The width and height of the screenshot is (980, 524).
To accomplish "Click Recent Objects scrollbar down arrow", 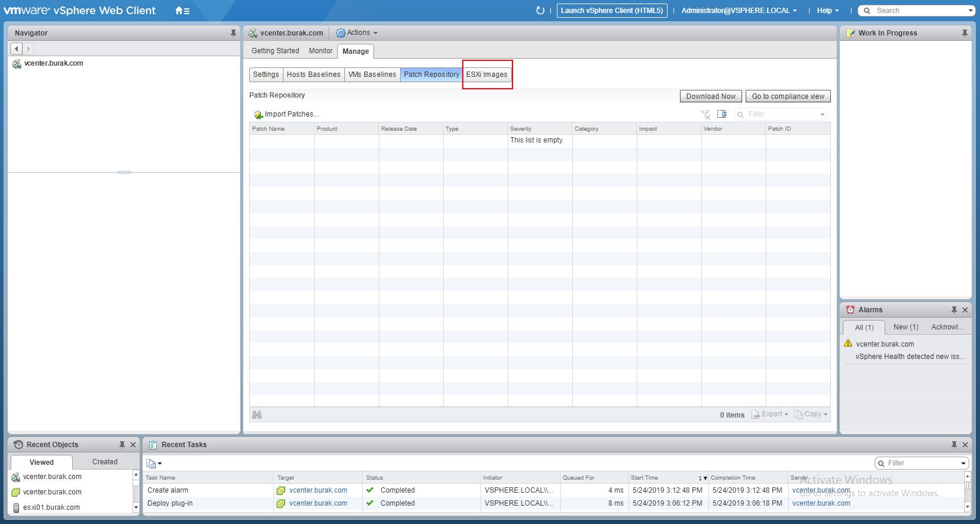I will [136, 507].
